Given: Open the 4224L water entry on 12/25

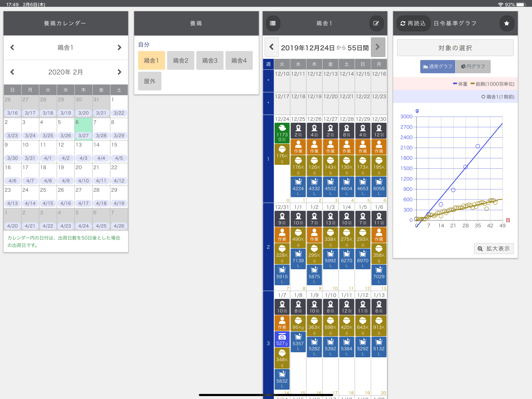Looking at the screenshot, I should tap(298, 187).
